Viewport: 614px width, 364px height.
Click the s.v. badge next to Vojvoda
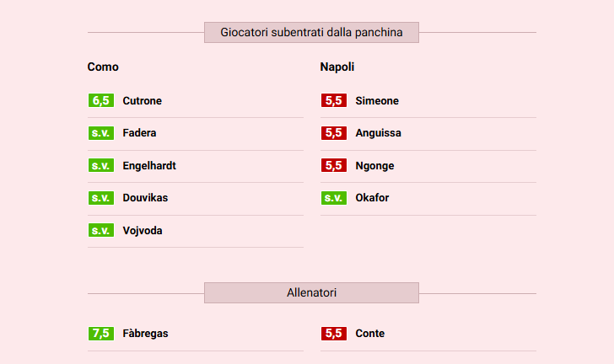click(x=101, y=231)
